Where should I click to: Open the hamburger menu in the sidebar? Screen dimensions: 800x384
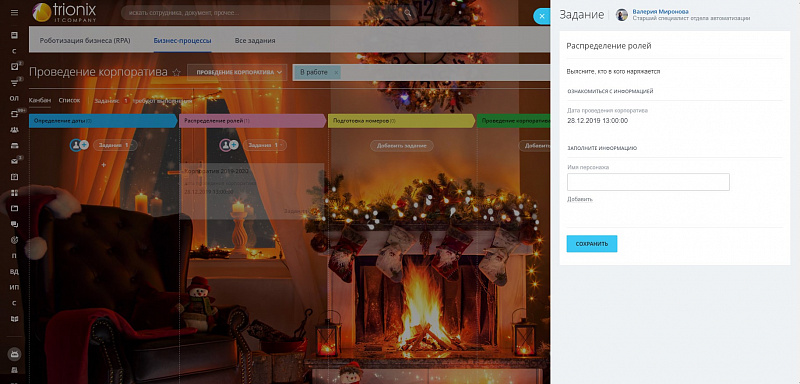pyautogui.click(x=14, y=12)
